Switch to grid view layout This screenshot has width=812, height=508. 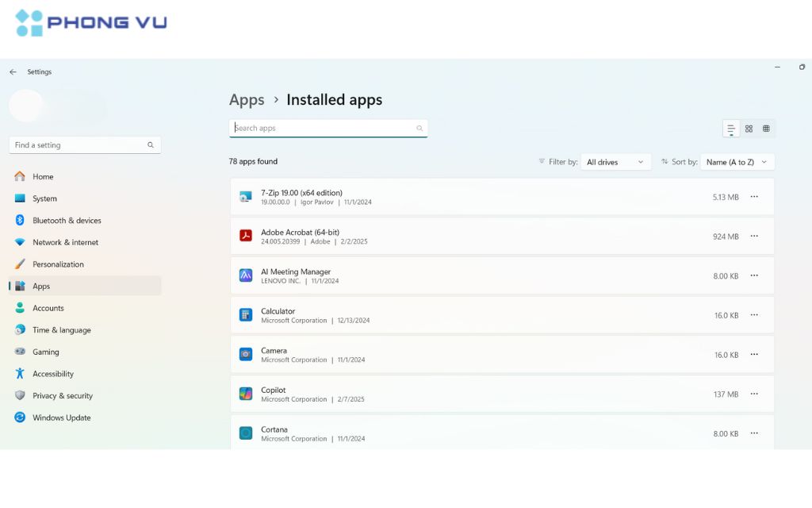749,129
